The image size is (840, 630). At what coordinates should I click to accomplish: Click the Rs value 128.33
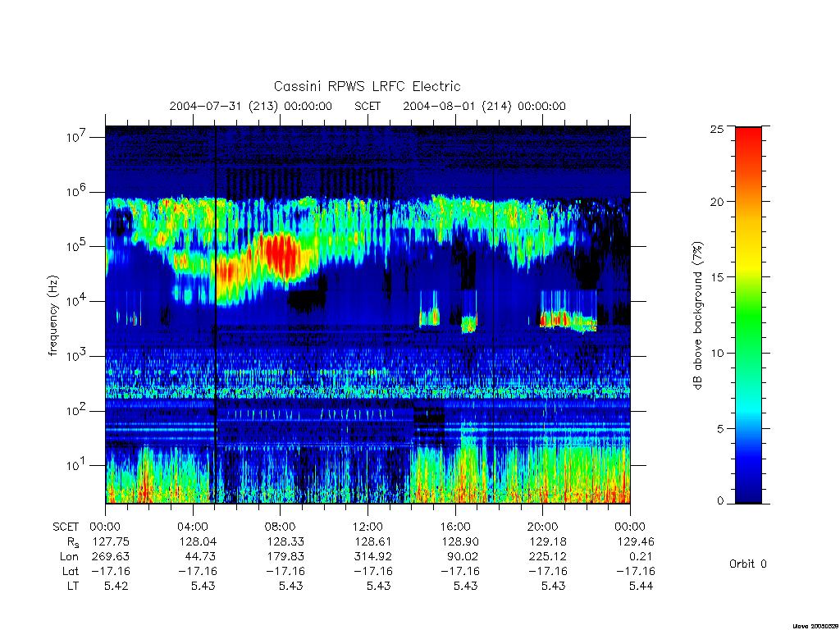(285, 541)
